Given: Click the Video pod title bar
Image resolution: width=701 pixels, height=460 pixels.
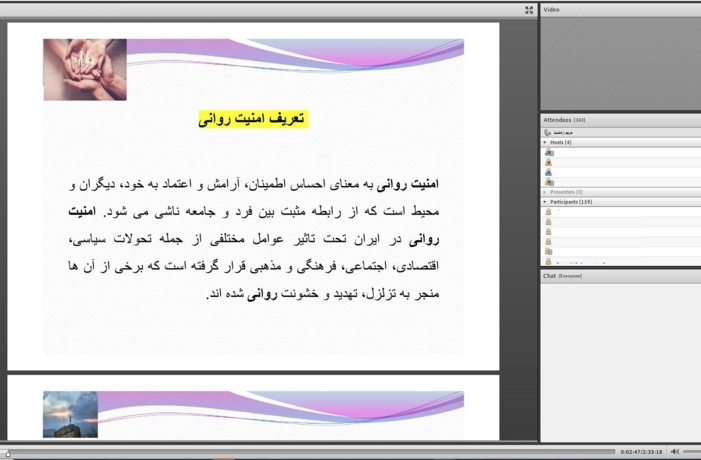Looking at the screenshot, I should point(621,9).
